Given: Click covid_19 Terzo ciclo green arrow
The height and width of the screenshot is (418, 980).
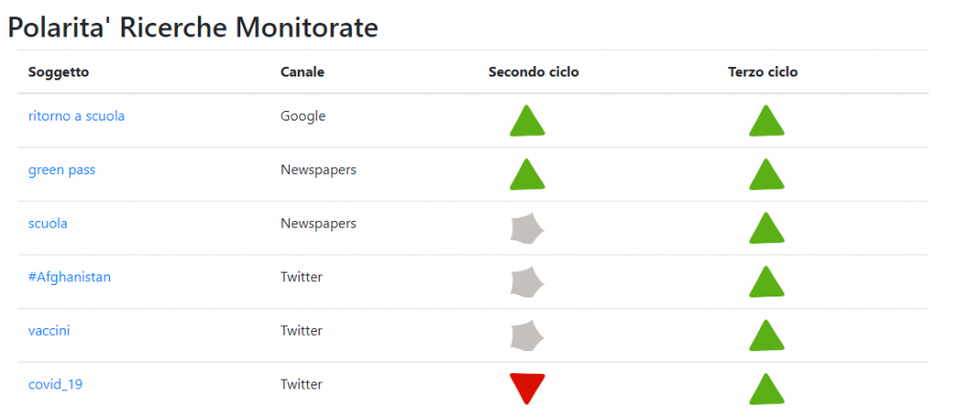Looking at the screenshot, I should pyautogui.click(x=767, y=389).
